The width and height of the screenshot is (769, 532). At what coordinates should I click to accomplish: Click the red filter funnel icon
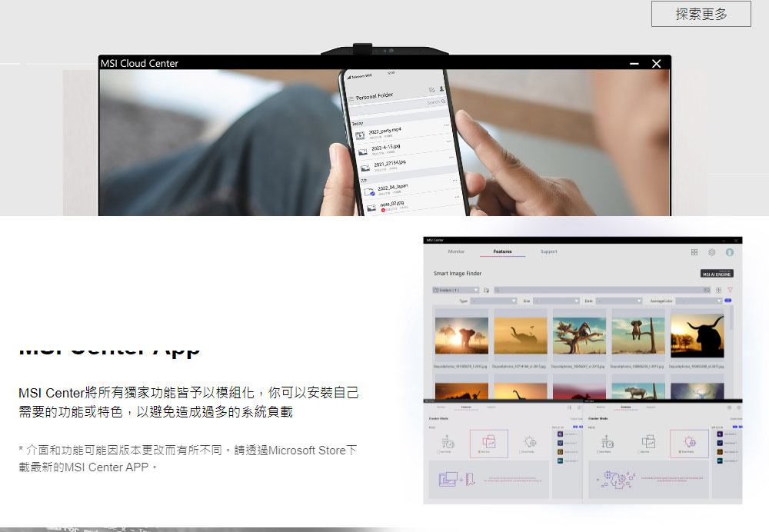coord(730,290)
